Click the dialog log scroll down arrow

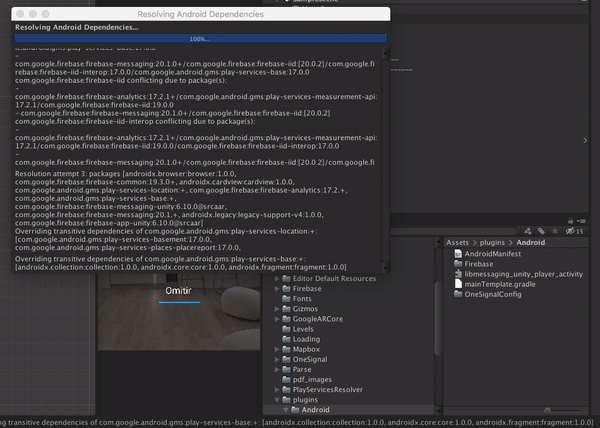coord(385,267)
